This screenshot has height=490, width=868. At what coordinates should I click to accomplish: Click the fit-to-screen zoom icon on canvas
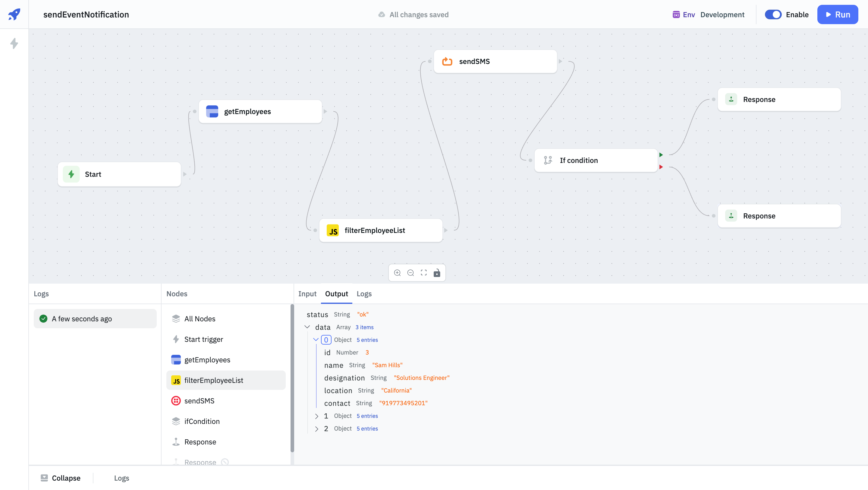pos(424,273)
